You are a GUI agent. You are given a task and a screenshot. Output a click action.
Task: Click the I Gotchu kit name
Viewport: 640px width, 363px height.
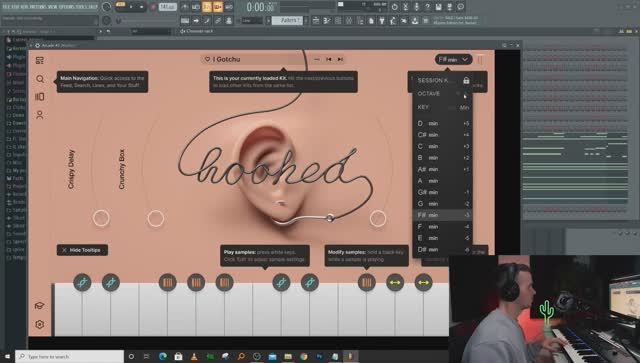(226, 60)
